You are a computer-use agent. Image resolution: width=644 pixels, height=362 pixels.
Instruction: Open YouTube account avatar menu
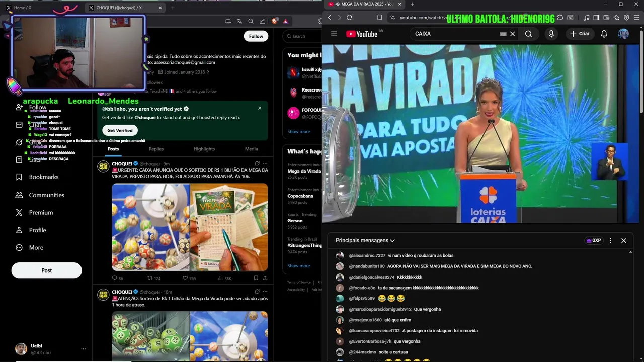pos(623,34)
